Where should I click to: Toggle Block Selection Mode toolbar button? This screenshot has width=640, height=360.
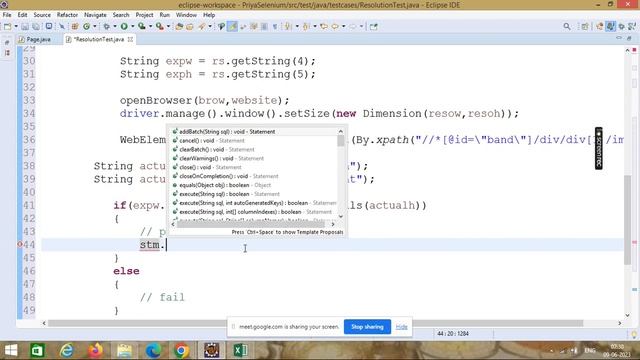264,27
